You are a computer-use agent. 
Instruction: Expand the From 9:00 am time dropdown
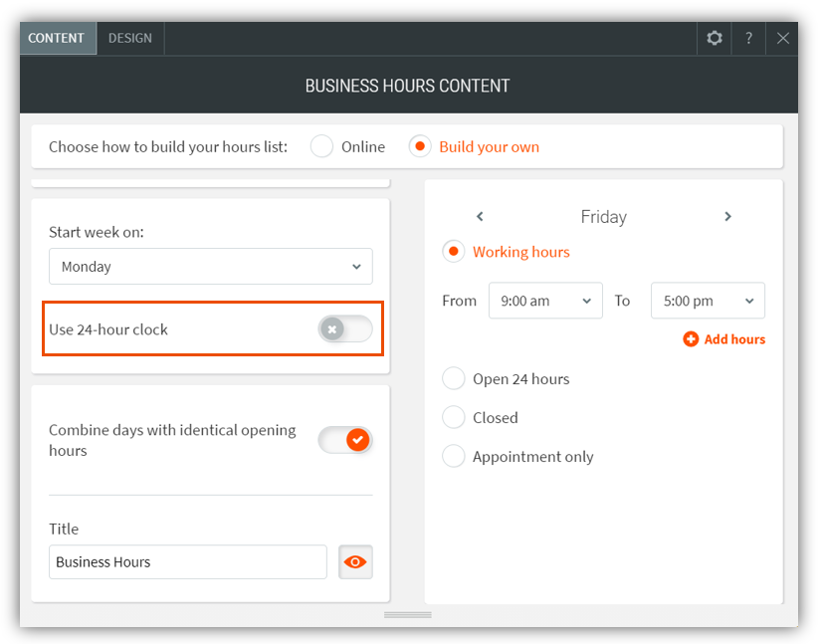click(545, 301)
